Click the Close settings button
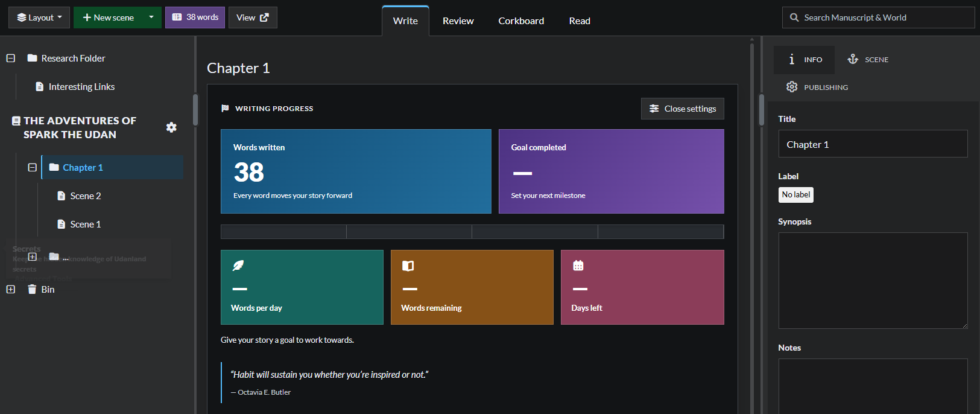The width and height of the screenshot is (980, 414). (x=682, y=109)
